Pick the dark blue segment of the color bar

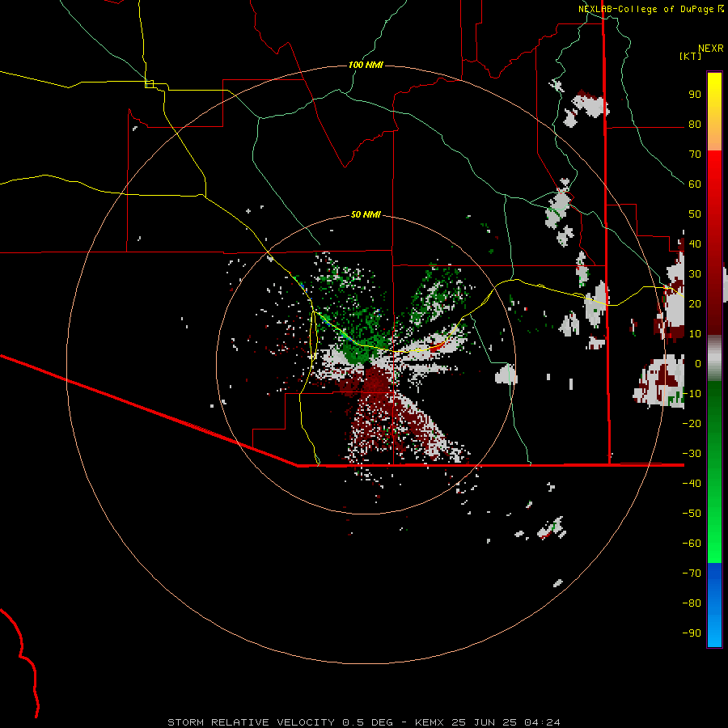pos(714,576)
